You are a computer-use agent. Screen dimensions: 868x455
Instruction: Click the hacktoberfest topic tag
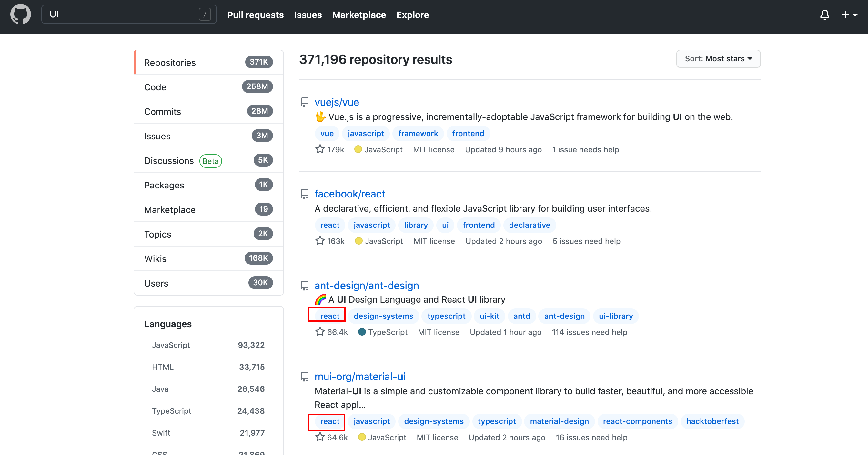point(712,421)
